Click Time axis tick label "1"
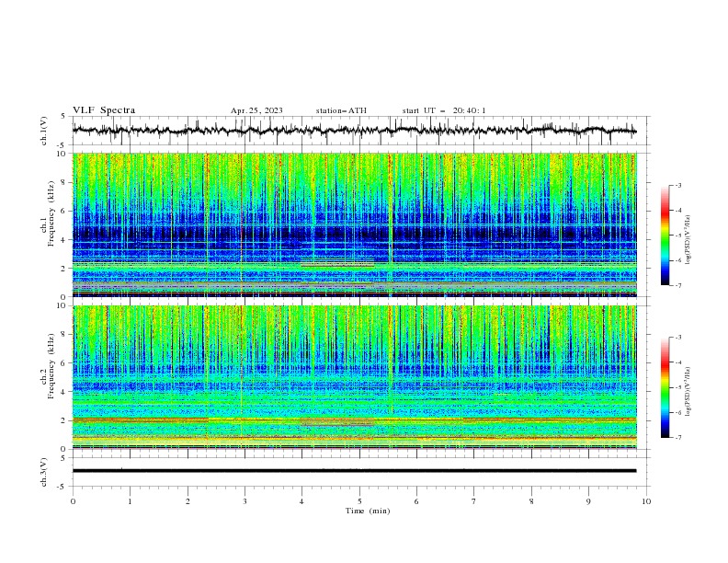 131,501
